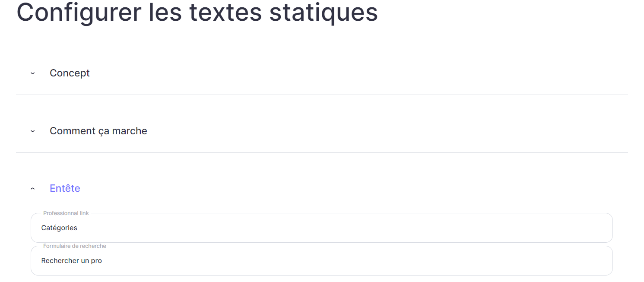Screen dimensions: 644x282
Task: Focus the Formulaire de recherche input field
Action: click(322, 260)
